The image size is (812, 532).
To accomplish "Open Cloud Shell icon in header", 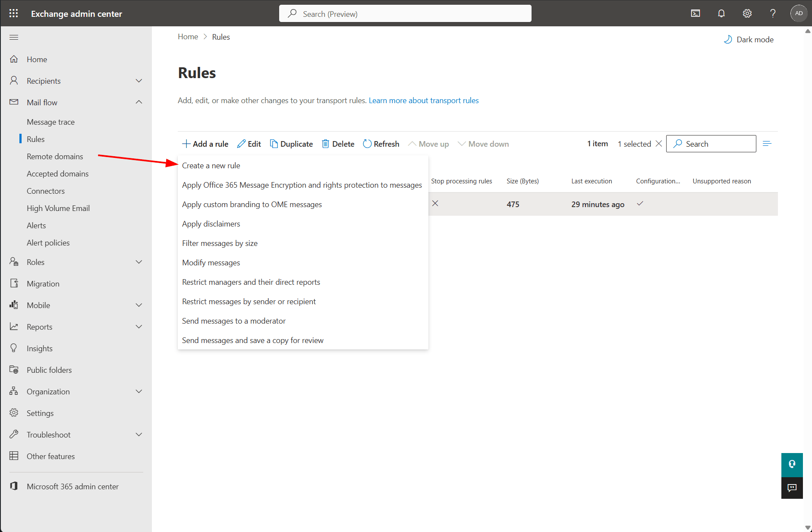I will point(696,13).
